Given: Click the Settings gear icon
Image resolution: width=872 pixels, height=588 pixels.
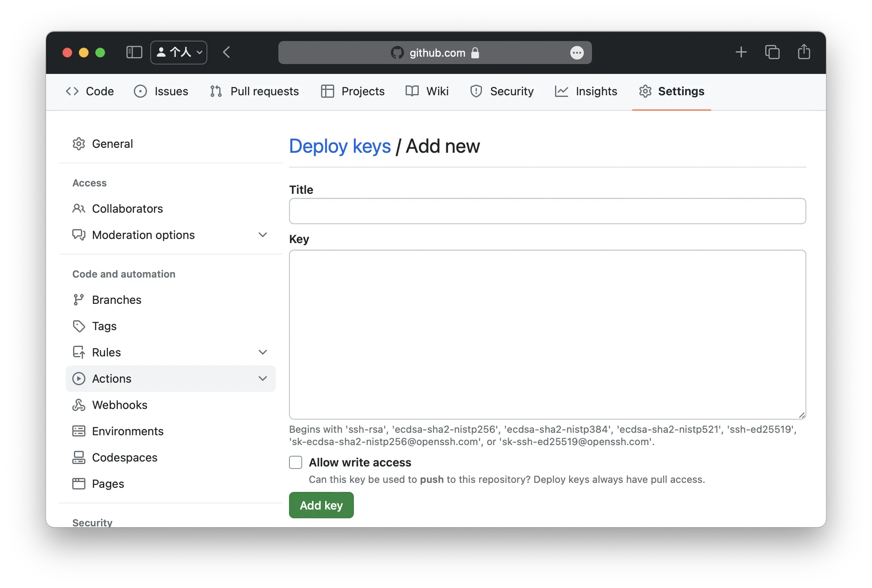Looking at the screenshot, I should click(646, 91).
